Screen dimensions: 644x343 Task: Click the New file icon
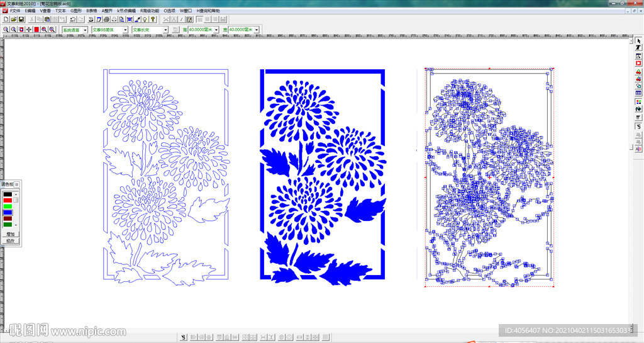(6, 20)
